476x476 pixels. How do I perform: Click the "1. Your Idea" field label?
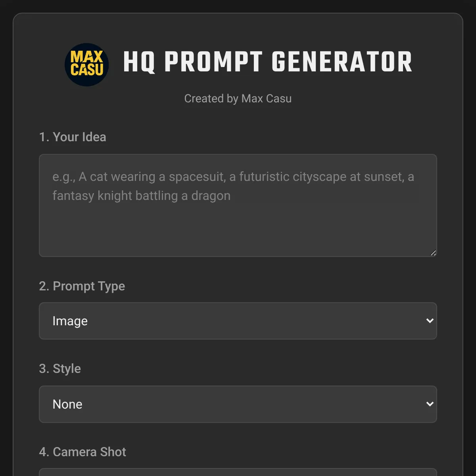[73, 137]
